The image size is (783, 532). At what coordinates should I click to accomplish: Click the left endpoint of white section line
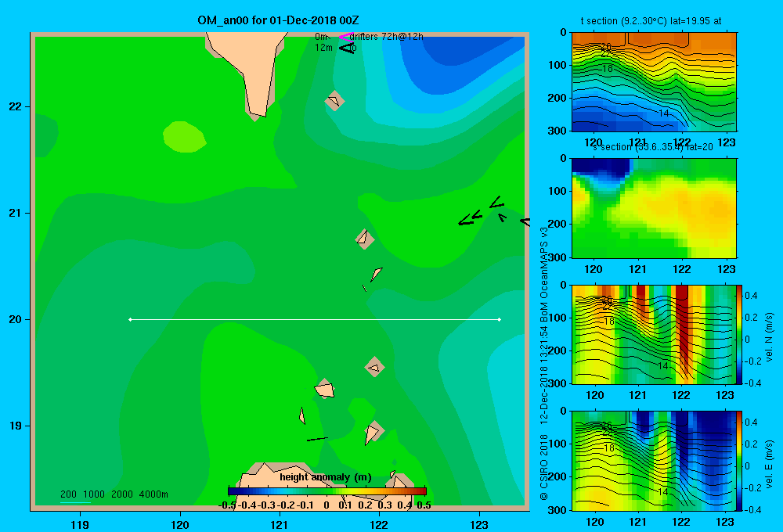click(x=130, y=319)
